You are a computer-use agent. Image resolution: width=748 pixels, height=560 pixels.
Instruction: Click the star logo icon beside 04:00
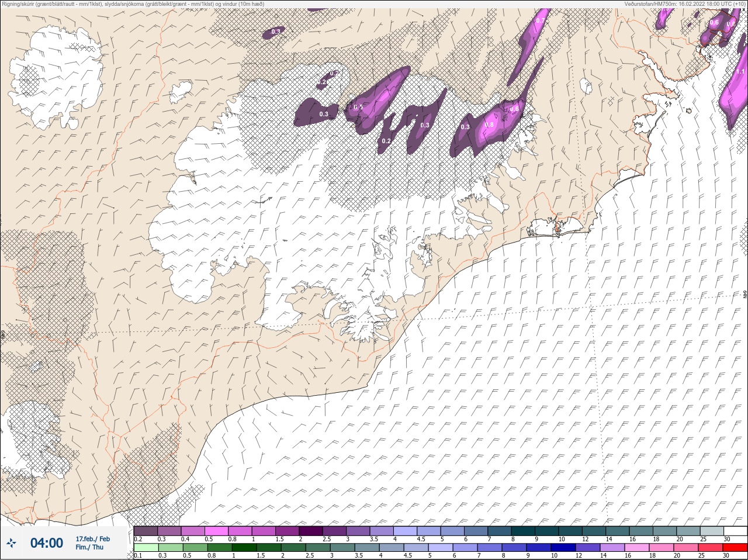point(11,543)
